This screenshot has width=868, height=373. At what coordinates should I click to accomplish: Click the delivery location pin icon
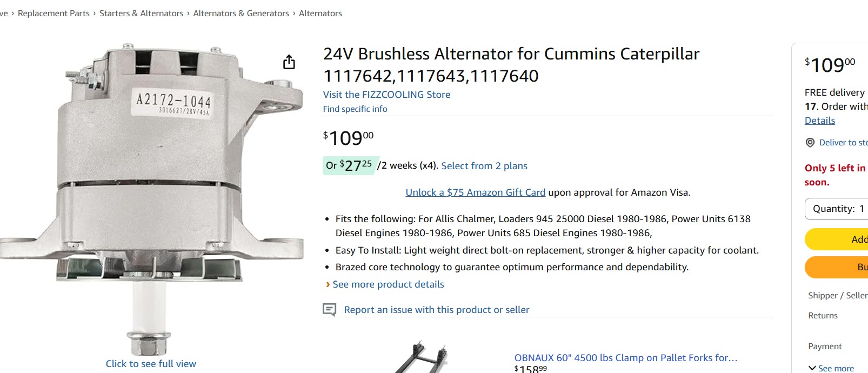810,143
